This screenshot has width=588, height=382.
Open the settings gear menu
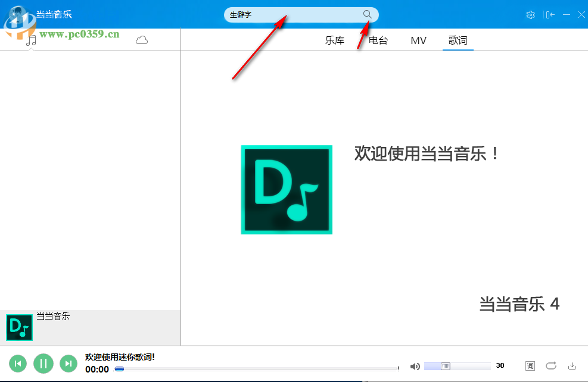tap(530, 14)
